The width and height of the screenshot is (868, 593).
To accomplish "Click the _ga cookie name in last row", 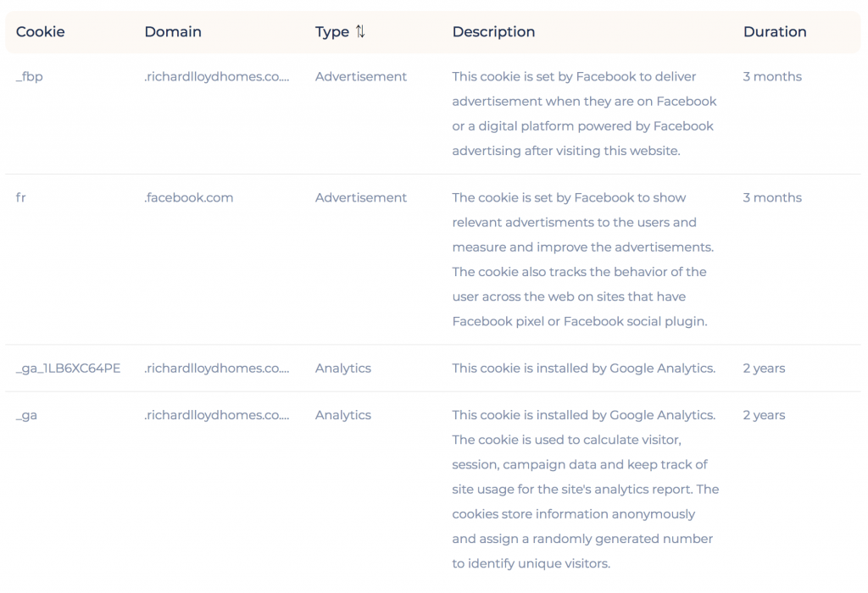I will coord(27,415).
